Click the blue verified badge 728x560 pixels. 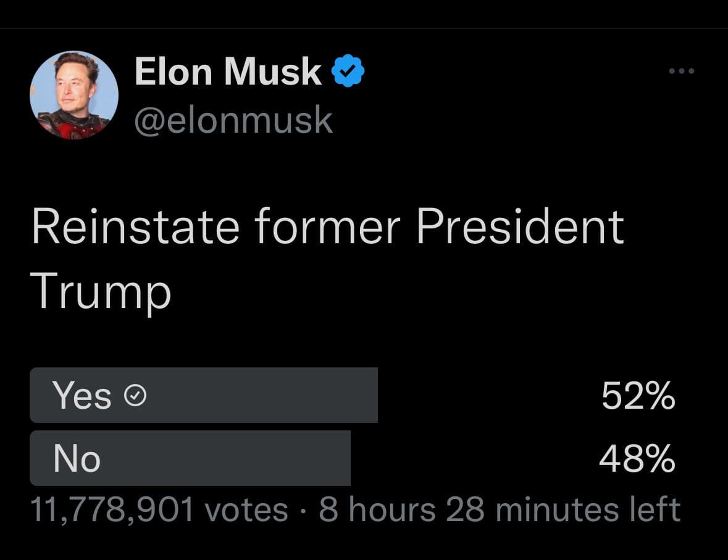pyautogui.click(x=348, y=70)
